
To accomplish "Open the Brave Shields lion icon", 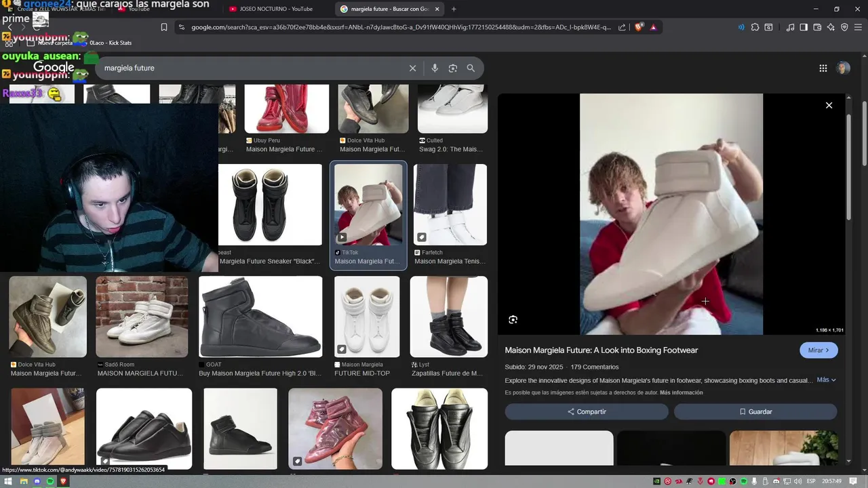I will pyautogui.click(x=639, y=27).
